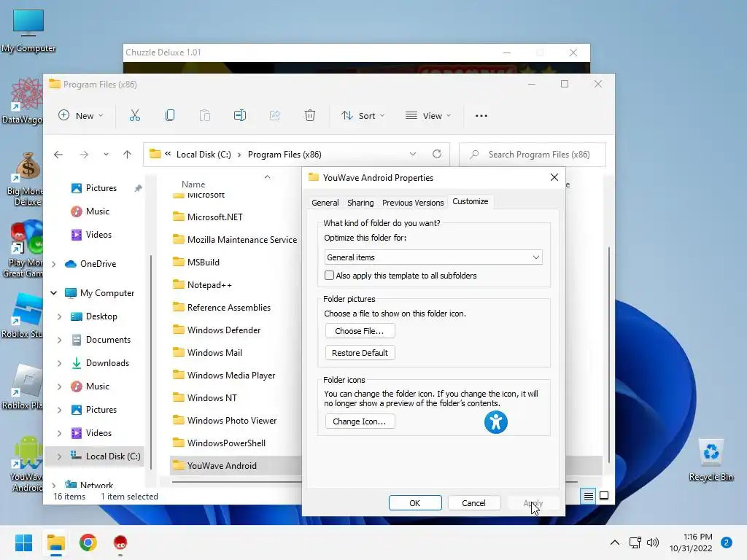Go back with the left arrow

point(58,155)
